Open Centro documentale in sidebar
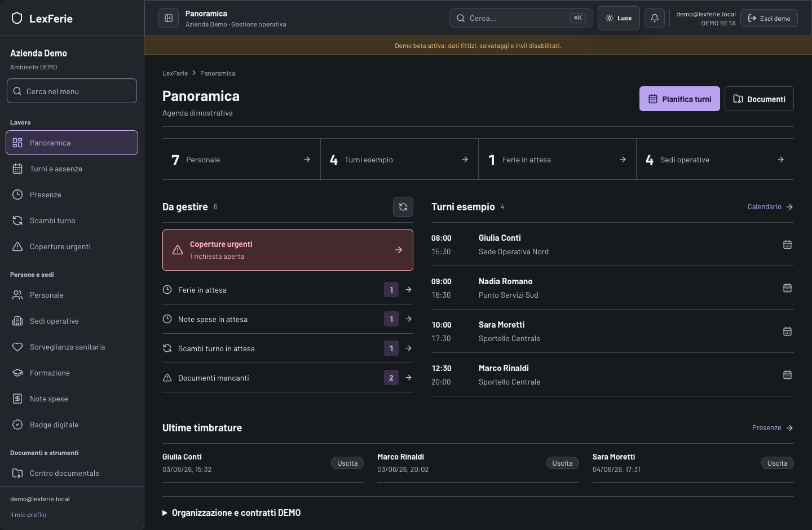 click(72, 473)
